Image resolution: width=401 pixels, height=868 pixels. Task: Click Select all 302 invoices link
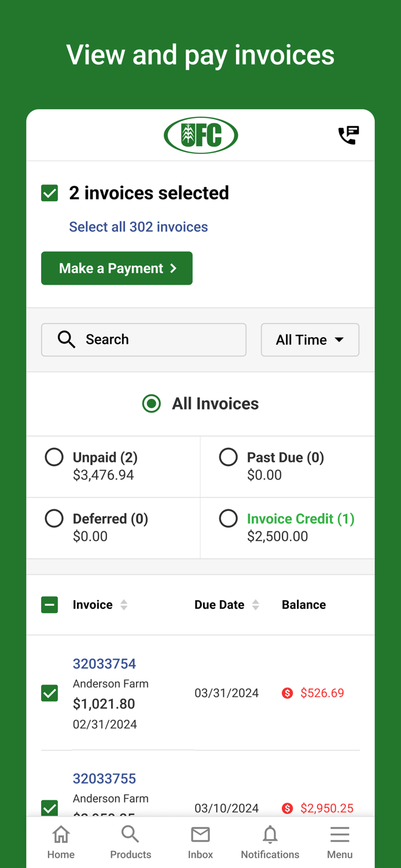coord(139,226)
